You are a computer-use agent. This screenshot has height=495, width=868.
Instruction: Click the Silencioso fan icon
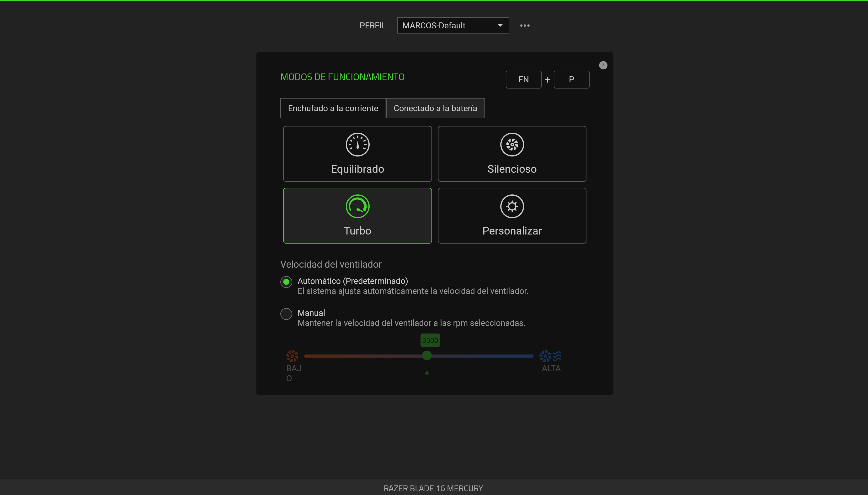(x=512, y=145)
